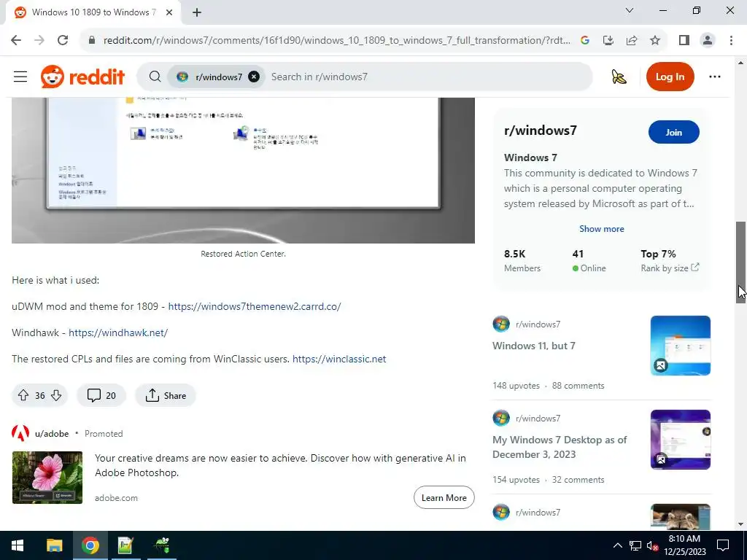747x560 pixels.
Task: View the December 3 desktop thumbnail
Action: click(681, 440)
